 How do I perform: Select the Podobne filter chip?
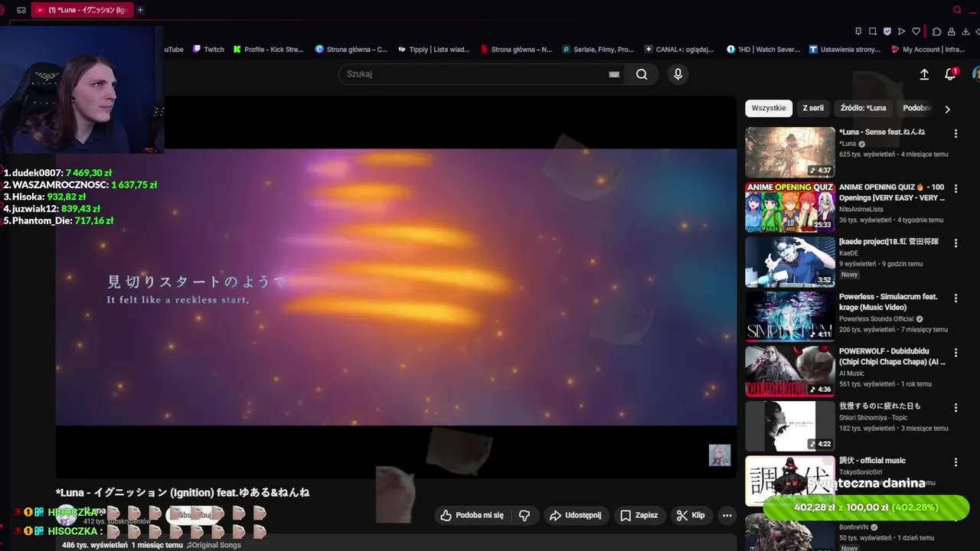(916, 108)
